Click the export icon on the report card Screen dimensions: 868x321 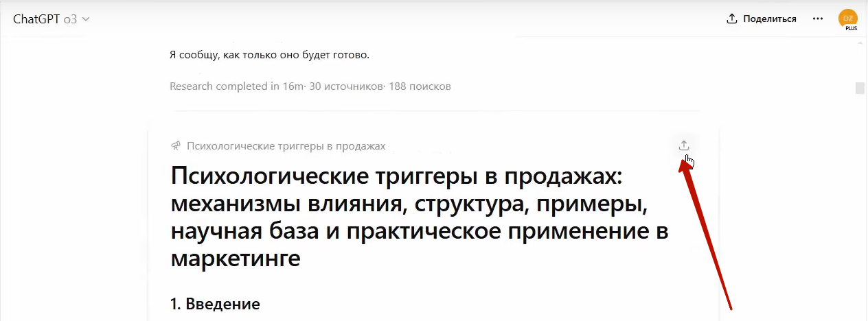(683, 145)
